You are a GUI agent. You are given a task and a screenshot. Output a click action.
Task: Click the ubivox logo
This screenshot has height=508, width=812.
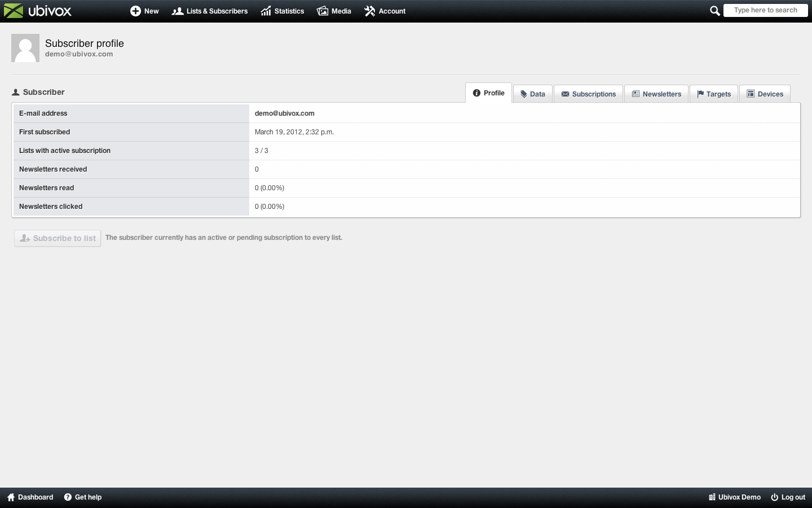(x=38, y=11)
